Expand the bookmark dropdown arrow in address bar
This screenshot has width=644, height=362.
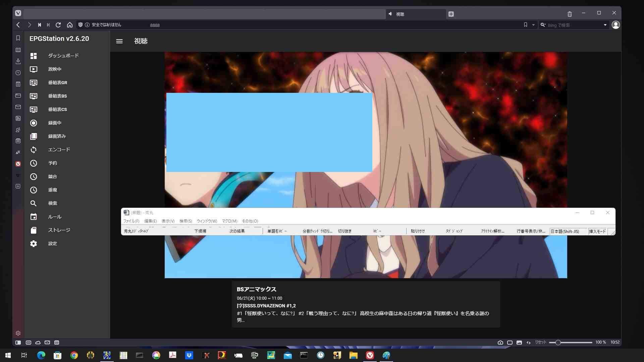pos(533,25)
